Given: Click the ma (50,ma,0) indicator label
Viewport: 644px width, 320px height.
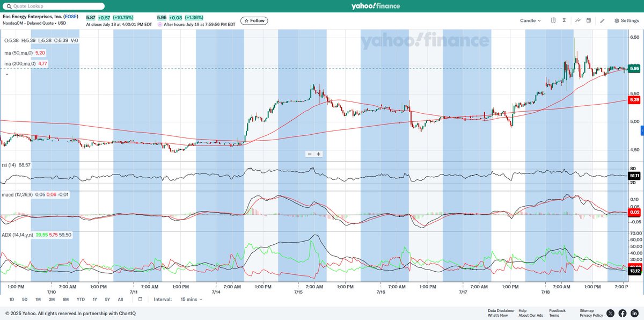Looking at the screenshot, I should (x=18, y=53).
